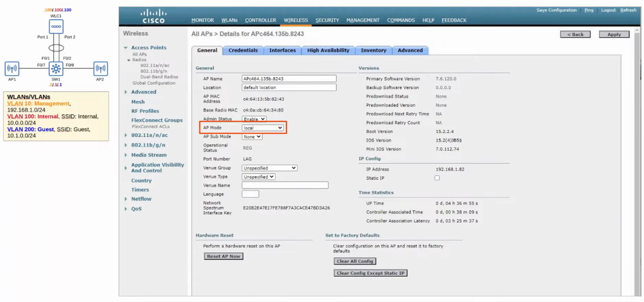Click Clear Config Except Static IP button
644x302 pixels.
tap(370, 273)
